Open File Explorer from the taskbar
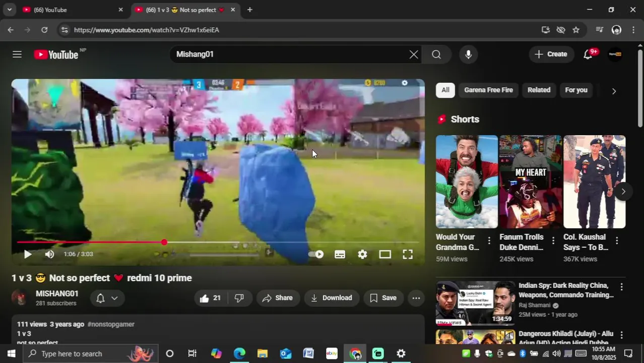The width and height of the screenshot is (644, 363). pos(263,354)
